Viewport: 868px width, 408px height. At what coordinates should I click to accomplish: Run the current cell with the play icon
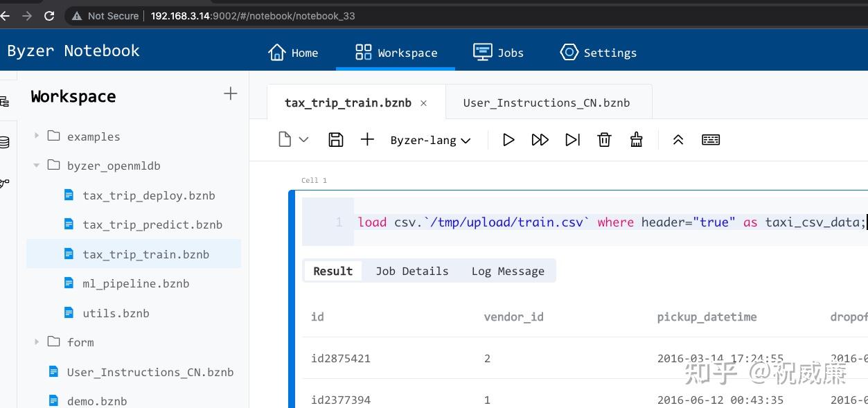pyautogui.click(x=508, y=140)
